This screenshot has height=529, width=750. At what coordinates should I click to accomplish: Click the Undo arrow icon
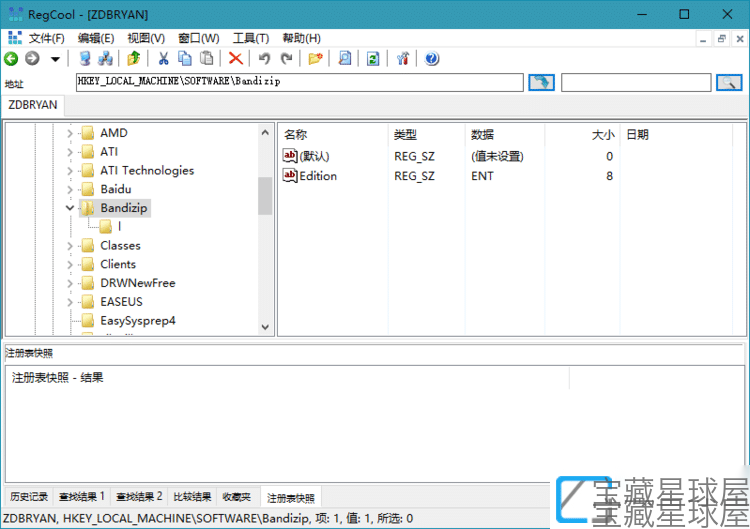click(264, 59)
